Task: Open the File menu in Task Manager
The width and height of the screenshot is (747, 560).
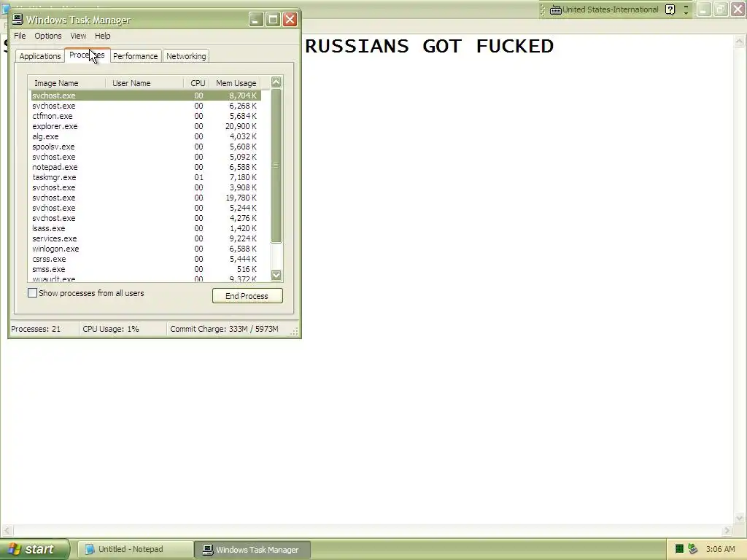Action: tap(20, 36)
